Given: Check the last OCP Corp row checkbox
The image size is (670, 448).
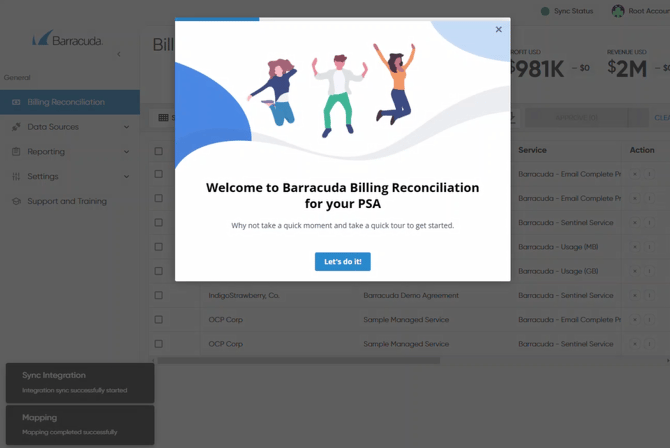Looking at the screenshot, I should pos(158,344).
